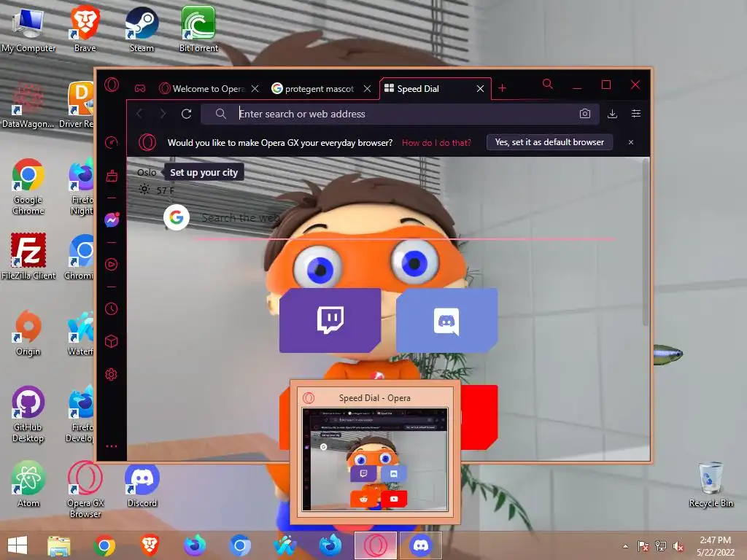Open Steam desktop shortcut
Screen dimensions: 747x560
click(142, 29)
